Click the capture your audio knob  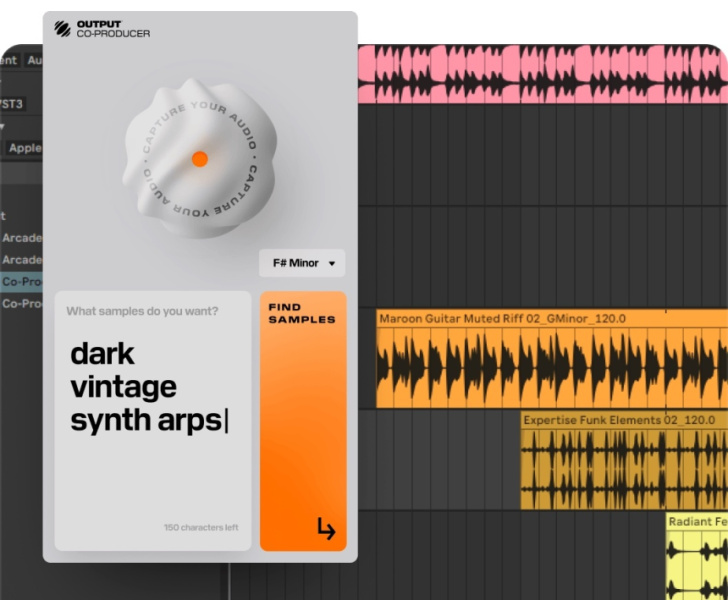click(200, 159)
